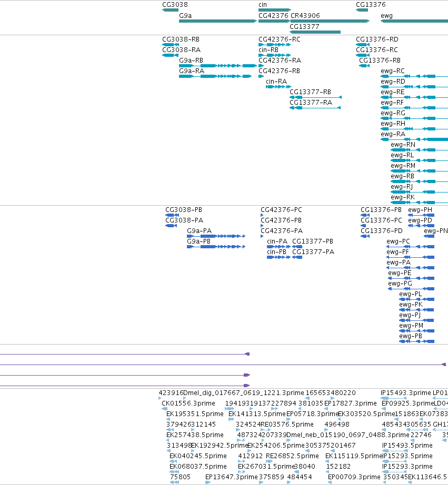Click EST EK040245.5prime
Viewport: 448px width, 485px height.
[198, 456]
